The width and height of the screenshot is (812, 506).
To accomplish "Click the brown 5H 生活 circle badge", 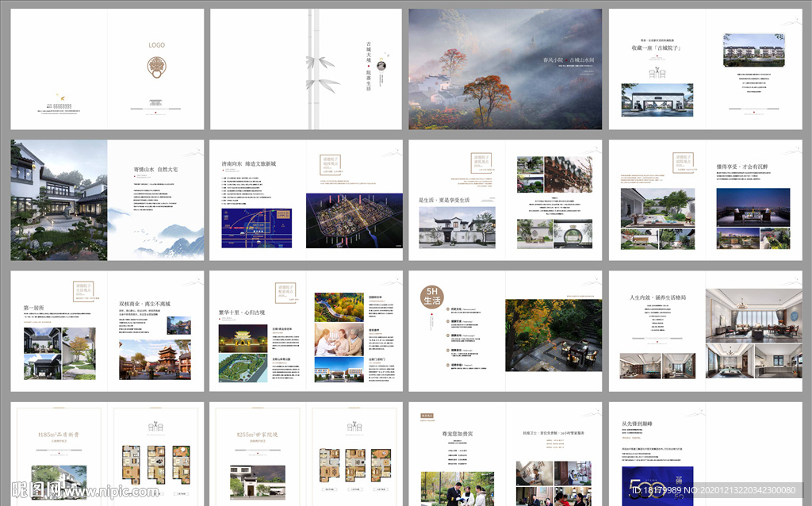I will coord(431,297).
